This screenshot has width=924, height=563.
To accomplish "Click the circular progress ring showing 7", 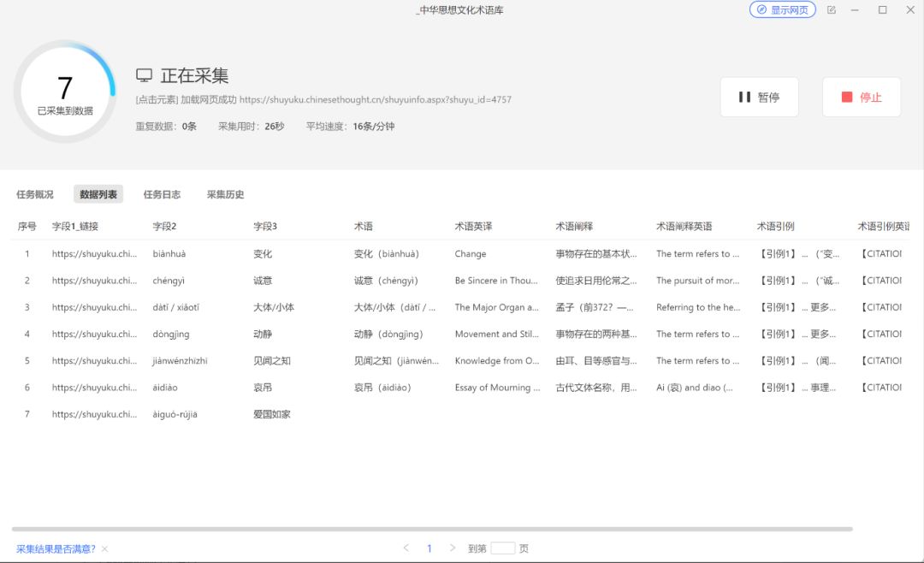I will [66, 88].
